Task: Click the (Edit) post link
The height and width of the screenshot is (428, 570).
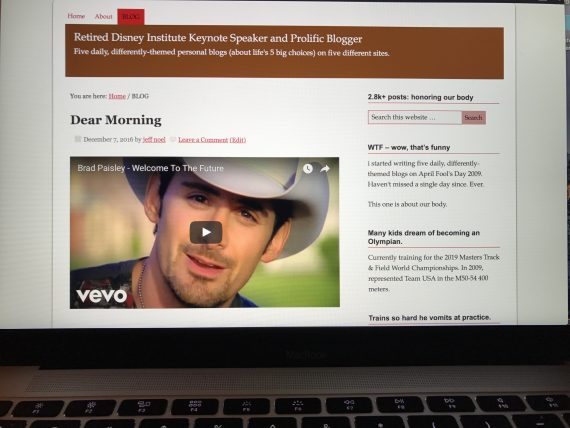Action: coord(238,140)
